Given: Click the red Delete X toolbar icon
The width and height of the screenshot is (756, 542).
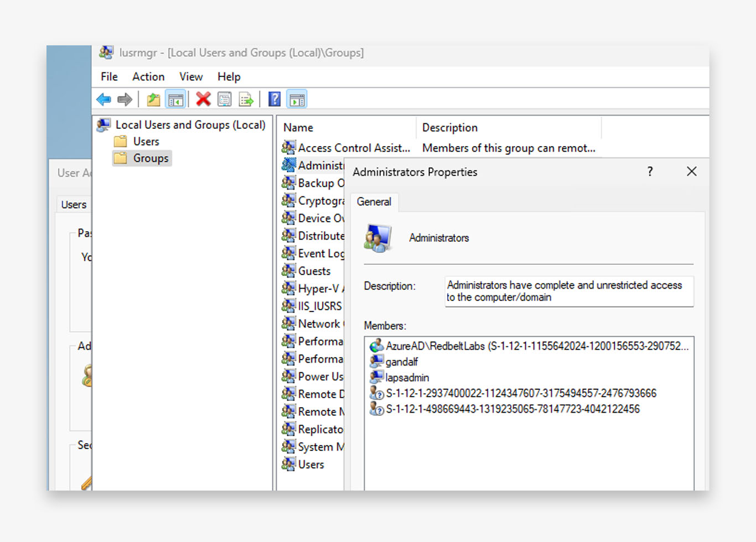Looking at the screenshot, I should [203, 99].
